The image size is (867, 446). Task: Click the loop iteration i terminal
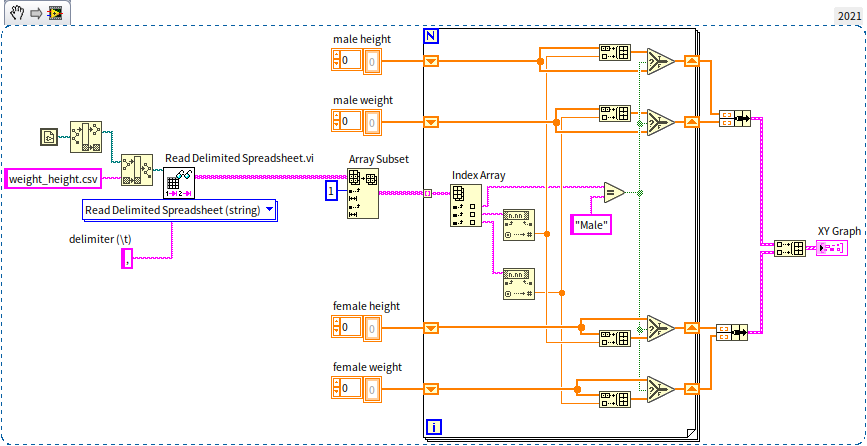434,427
